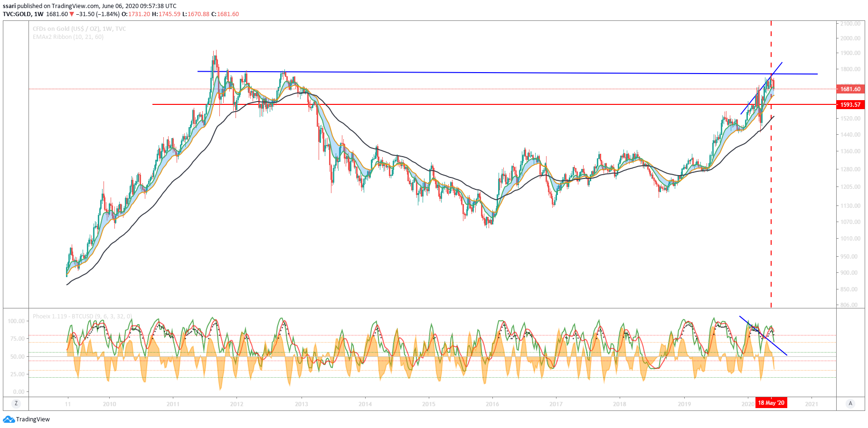Viewport: 868px width, 428px height.
Task: Click the TVC:GOLD symbol text in header
Action: point(17,14)
